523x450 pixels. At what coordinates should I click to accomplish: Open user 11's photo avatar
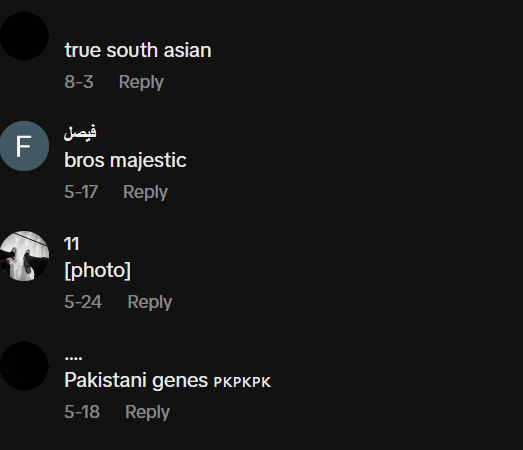(x=24, y=256)
